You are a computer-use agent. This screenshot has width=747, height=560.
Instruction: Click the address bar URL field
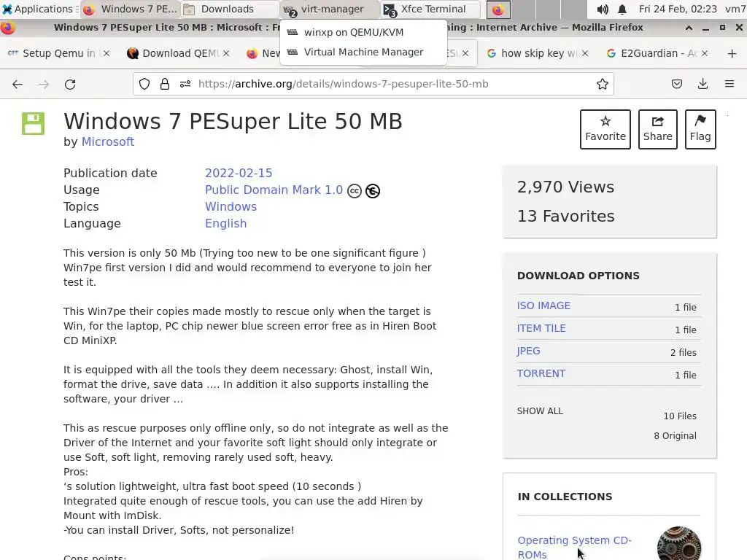387,84
